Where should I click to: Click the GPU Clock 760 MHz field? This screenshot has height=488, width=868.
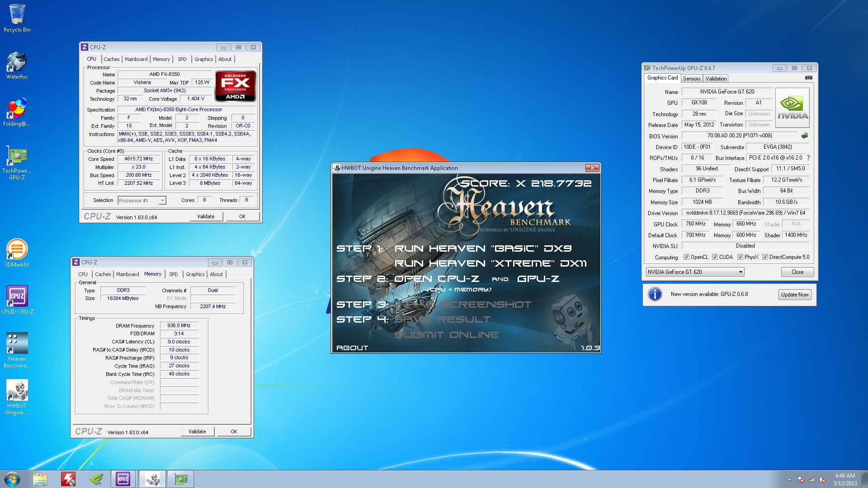[695, 224]
